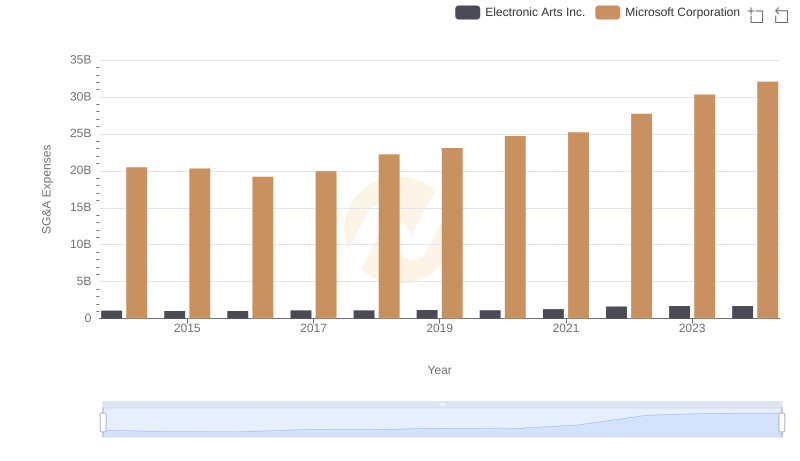Click the Electronic Arts bar for 2014
Screen dimensions: 800x461
point(112,315)
